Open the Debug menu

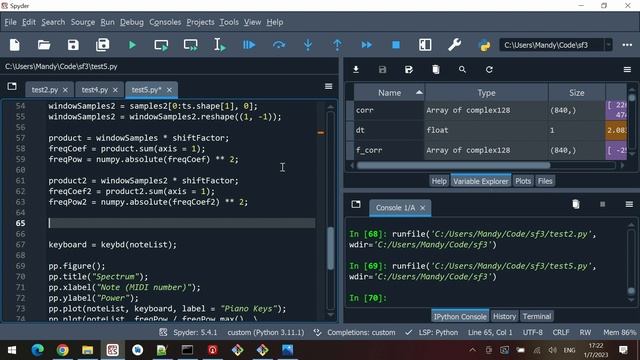pos(132,22)
